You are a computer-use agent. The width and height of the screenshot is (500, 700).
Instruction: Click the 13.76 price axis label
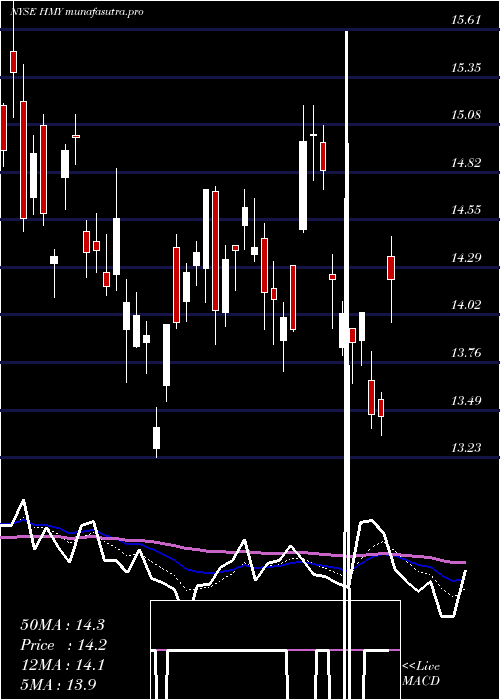(467, 353)
